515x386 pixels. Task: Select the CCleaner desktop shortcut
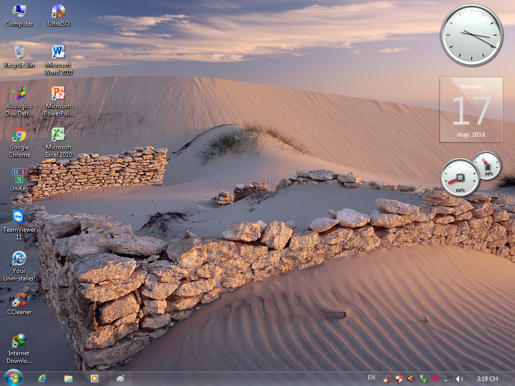[x=19, y=304]
